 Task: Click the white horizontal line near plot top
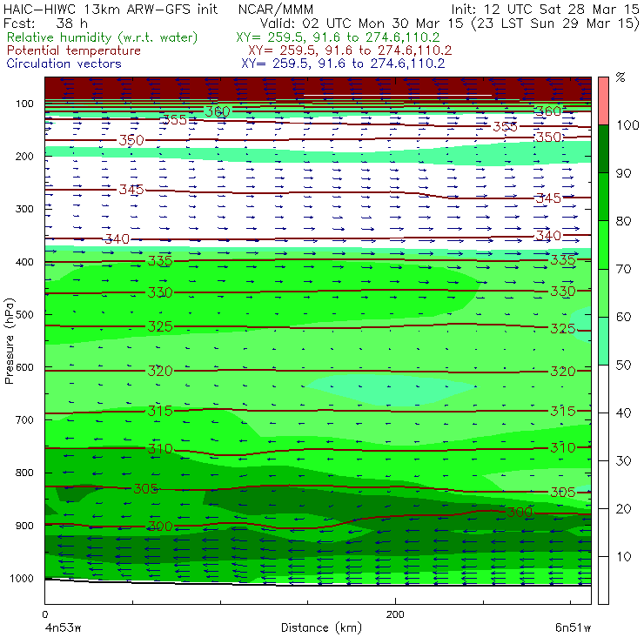coord(398,95)
